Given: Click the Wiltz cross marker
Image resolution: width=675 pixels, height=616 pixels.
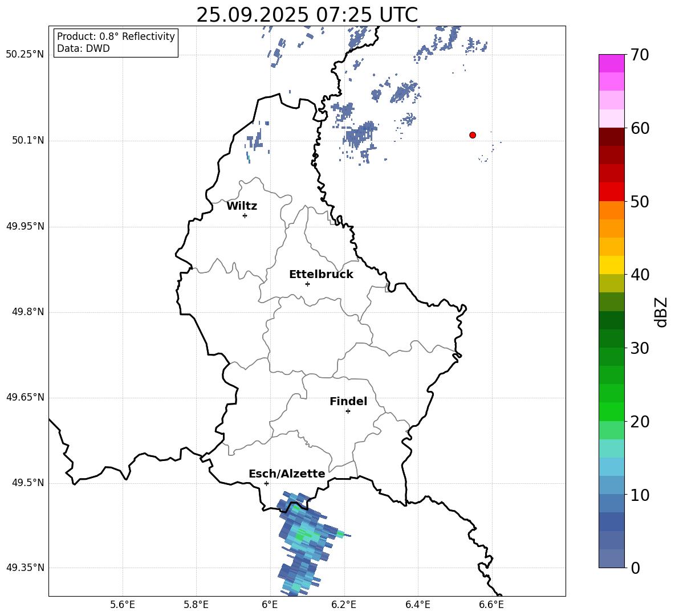Looking at the screenshot, I should coord(245,215).
